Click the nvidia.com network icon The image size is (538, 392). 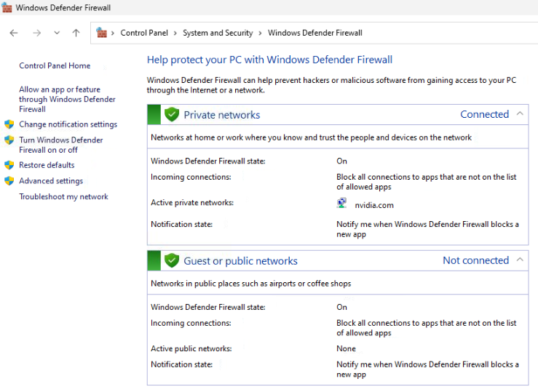341,203
